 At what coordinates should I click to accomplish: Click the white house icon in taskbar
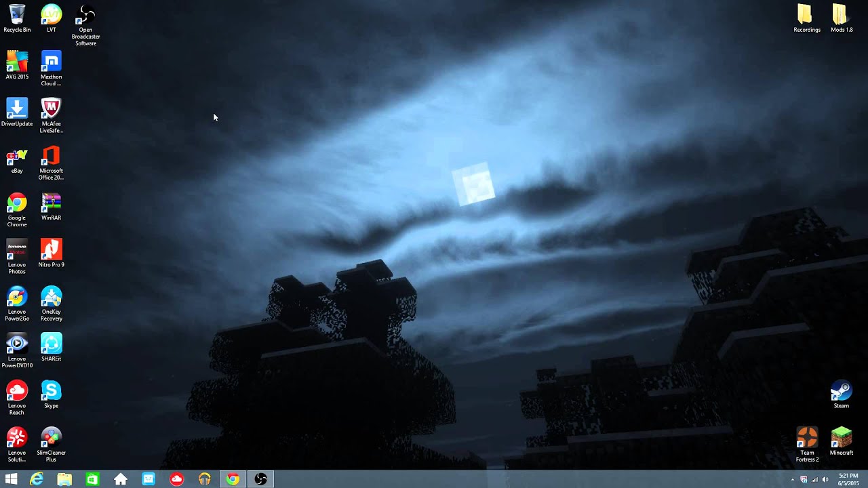[121, 479]
